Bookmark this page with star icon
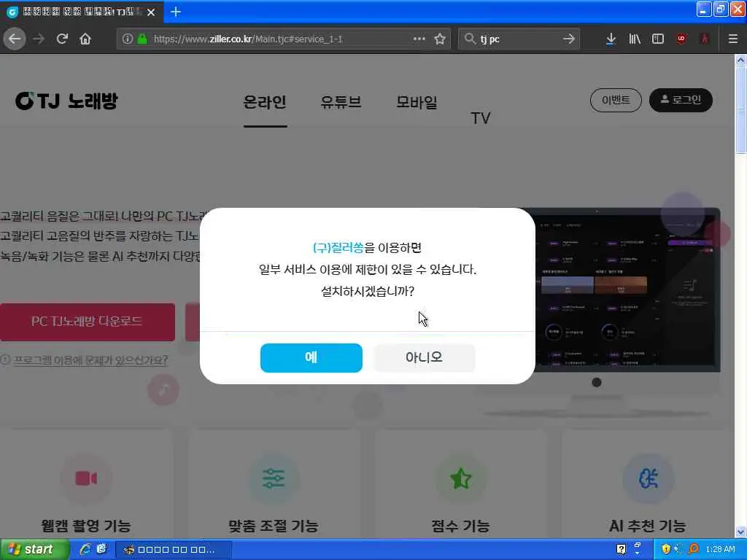 click(x=440, y=39)
